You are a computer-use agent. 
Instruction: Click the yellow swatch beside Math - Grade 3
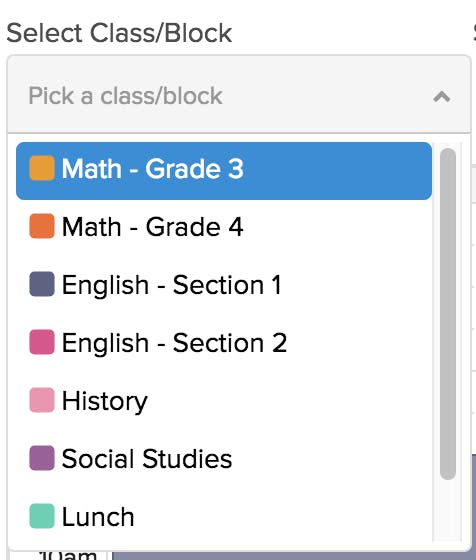click(42, 168)
